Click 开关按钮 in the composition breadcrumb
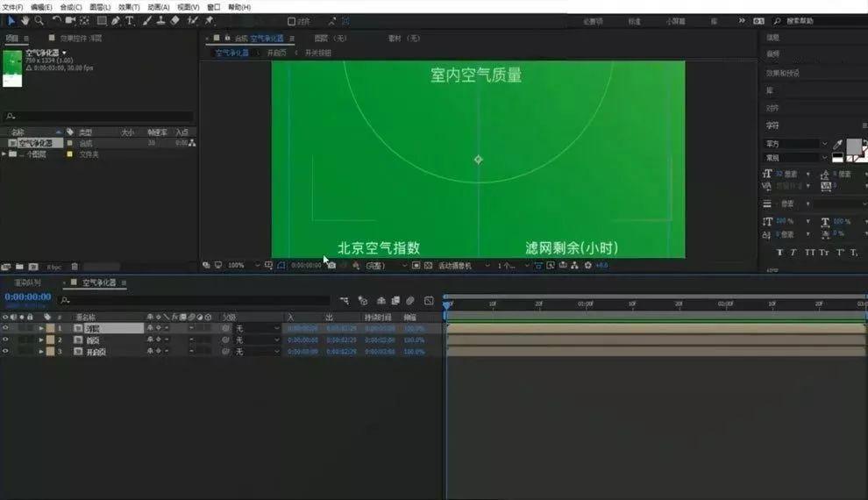 tap(317, 53)
